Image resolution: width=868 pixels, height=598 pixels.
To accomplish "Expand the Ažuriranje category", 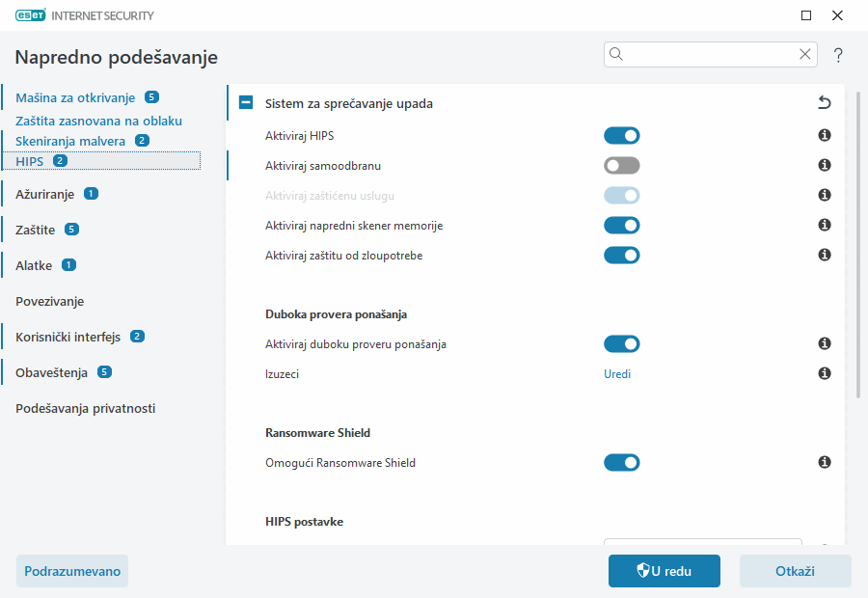I will [x=44, y=194].
